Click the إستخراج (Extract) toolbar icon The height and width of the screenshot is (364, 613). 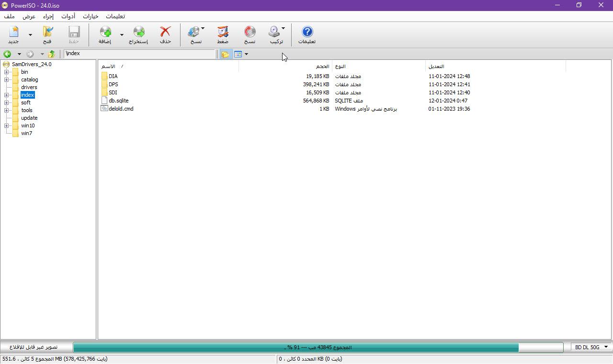click(138, 32)
